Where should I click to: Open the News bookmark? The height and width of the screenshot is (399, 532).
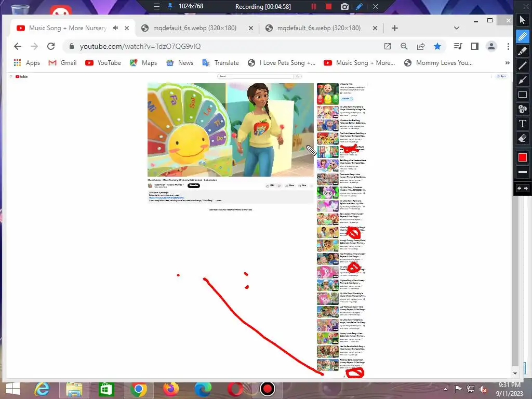[179, 63]
